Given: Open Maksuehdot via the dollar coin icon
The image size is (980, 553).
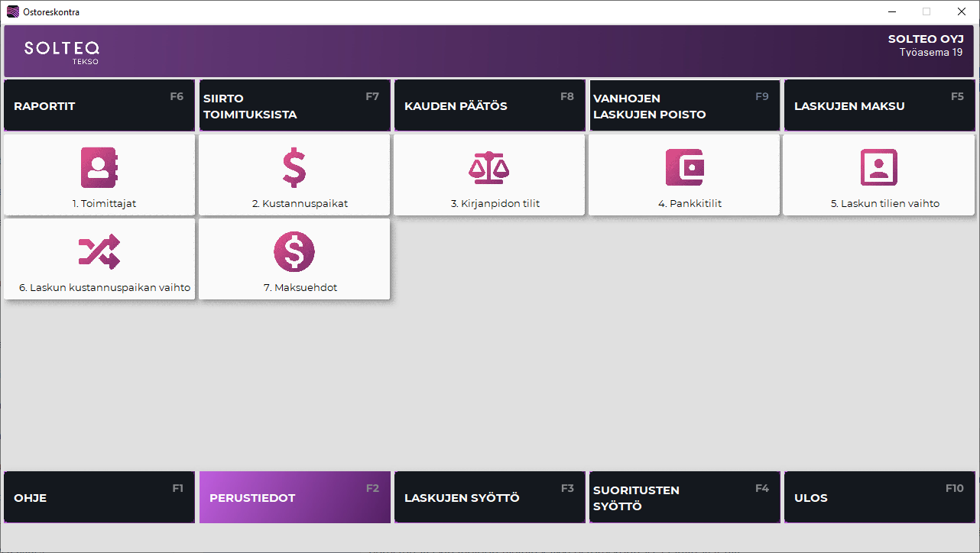Looking at the screenshot, I should (x=294, y=251).
